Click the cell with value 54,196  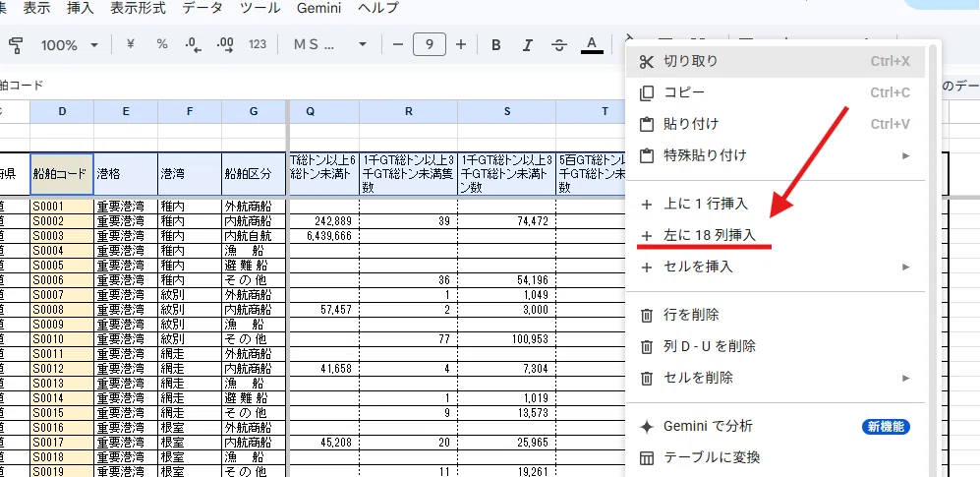[x=507, y=280]
